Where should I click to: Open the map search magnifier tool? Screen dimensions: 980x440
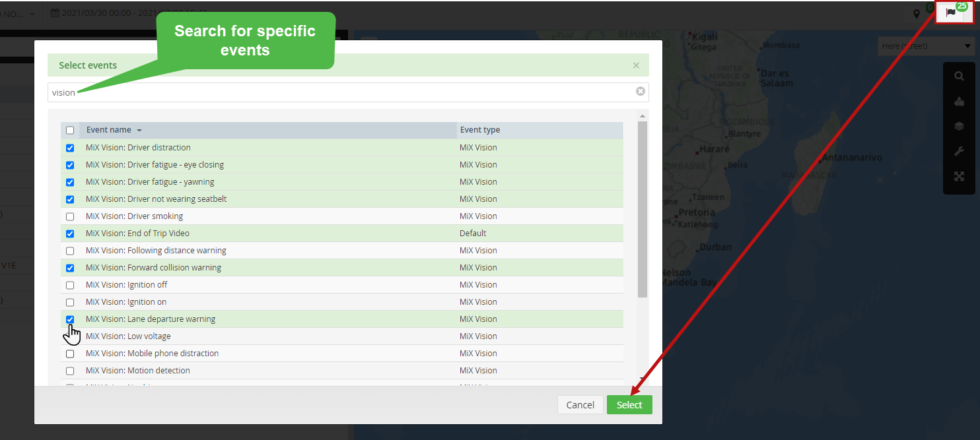pyautogui.click(x=959, y=76)
